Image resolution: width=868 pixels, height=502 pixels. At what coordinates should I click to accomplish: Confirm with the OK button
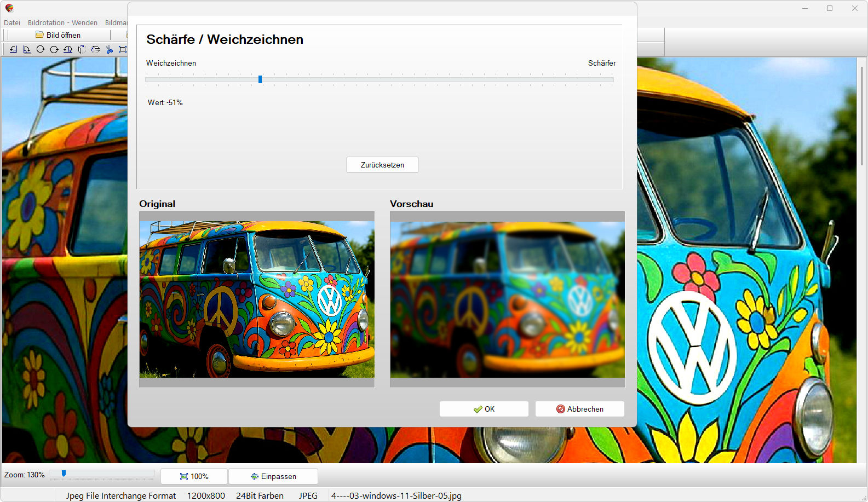(x=484, y=409)
